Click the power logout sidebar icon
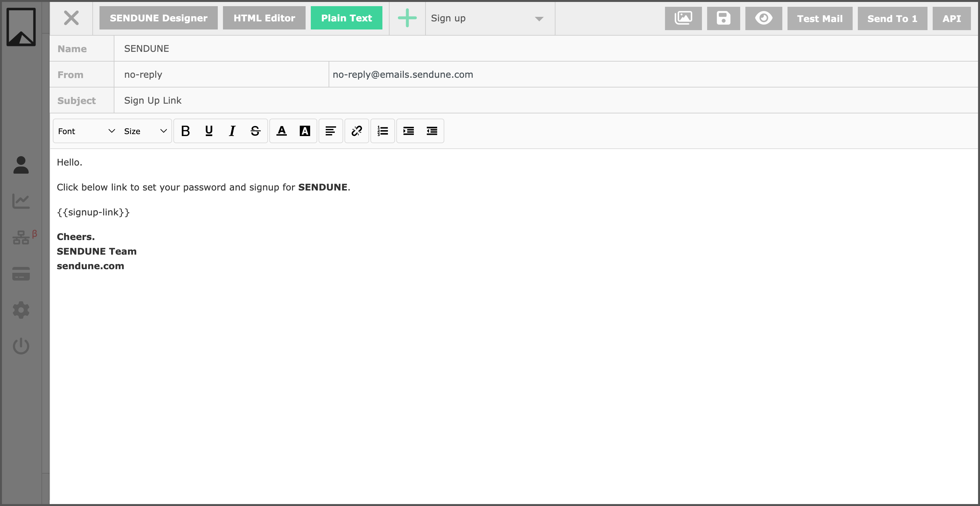980x506 pixels. tap(21, 346)
